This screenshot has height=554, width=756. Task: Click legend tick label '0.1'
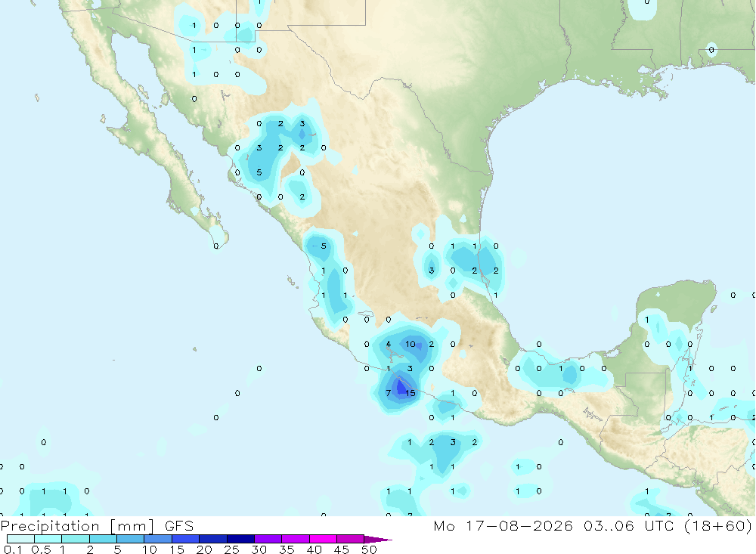pyautogui.click(x=13, y=549)
